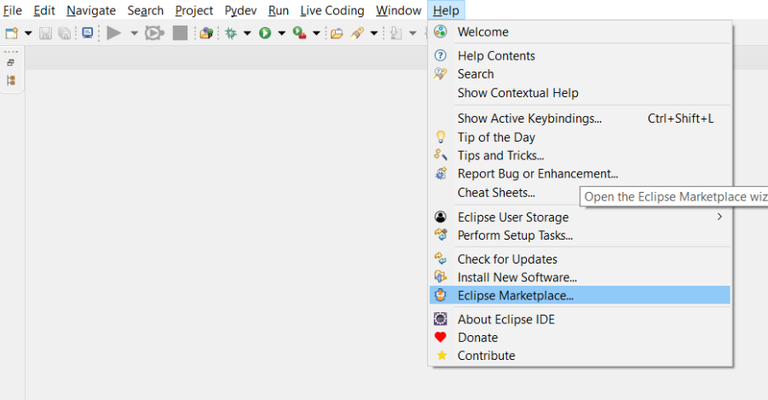Viewport: 768px width, 400px height.
Task: Click the Restore view icon in left trim
Action: 11,62
